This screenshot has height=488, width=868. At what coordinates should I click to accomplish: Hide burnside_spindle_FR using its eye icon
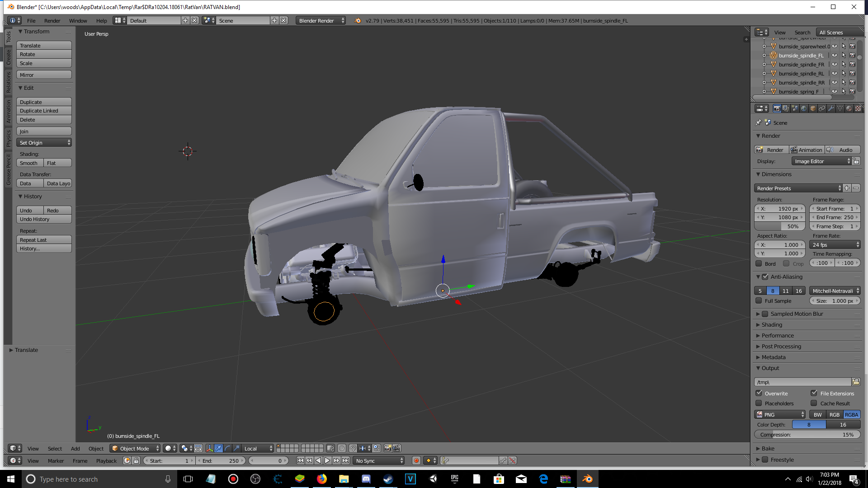[x=835, y=65]
